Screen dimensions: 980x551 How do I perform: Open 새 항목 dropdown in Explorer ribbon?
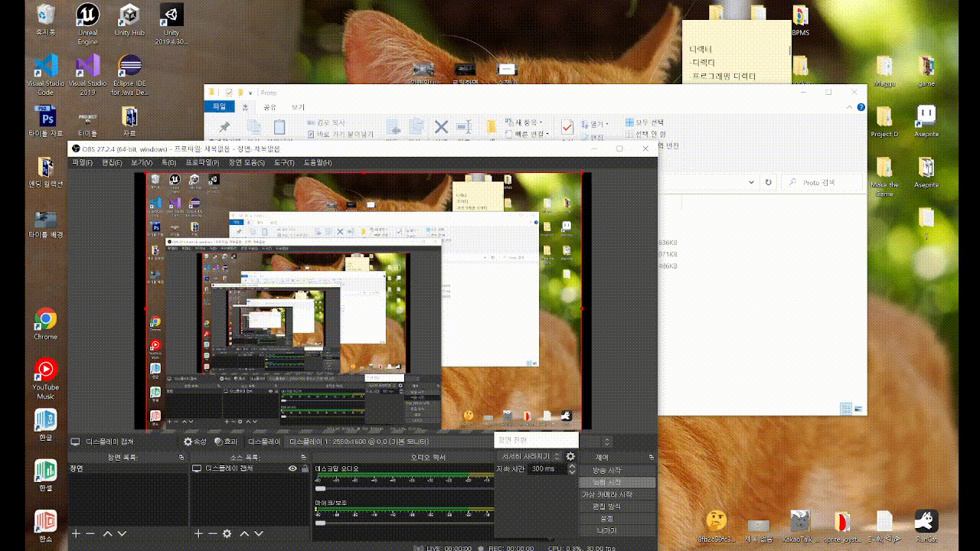[x=524, y=122]
